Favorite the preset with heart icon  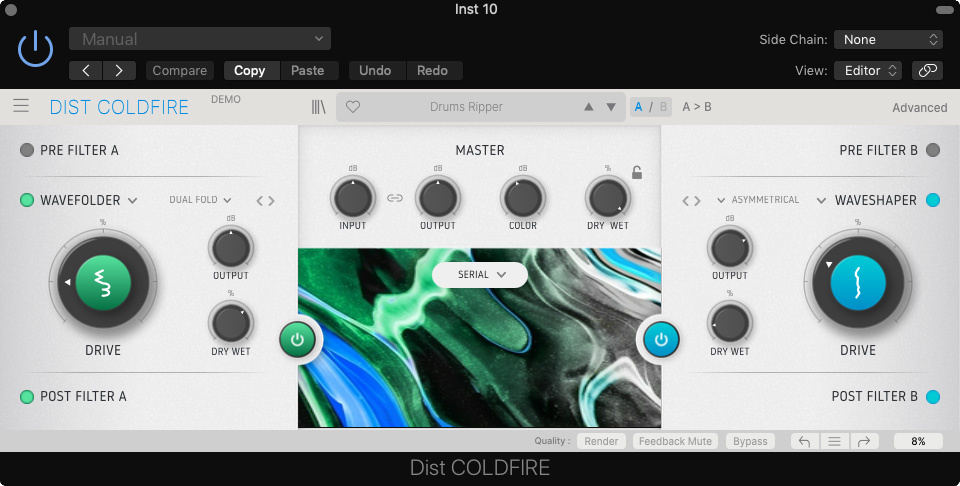[x=353, y=107]
